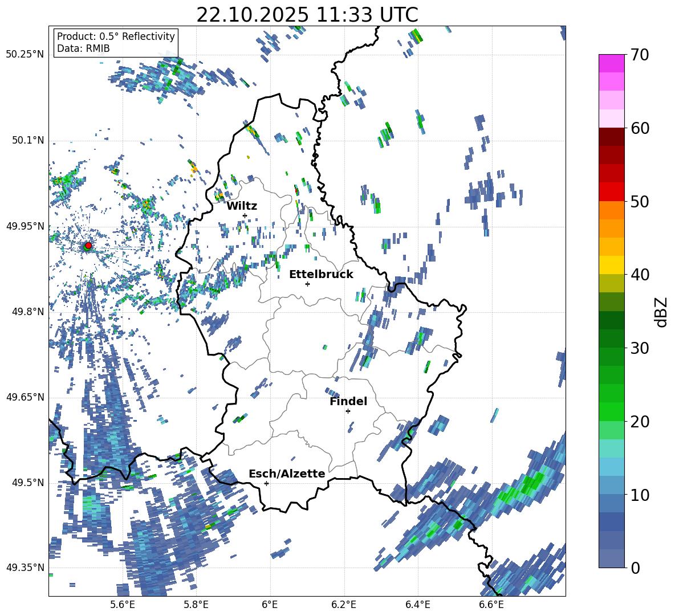Image resolution: width=675 pixels, height=616 pixels.
Task: Click the 49.35°N latitude label
Action: 25,568
